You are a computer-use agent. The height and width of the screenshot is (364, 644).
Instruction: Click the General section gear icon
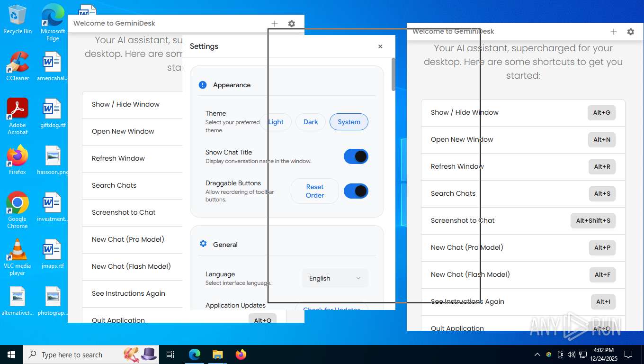(203, 244)
